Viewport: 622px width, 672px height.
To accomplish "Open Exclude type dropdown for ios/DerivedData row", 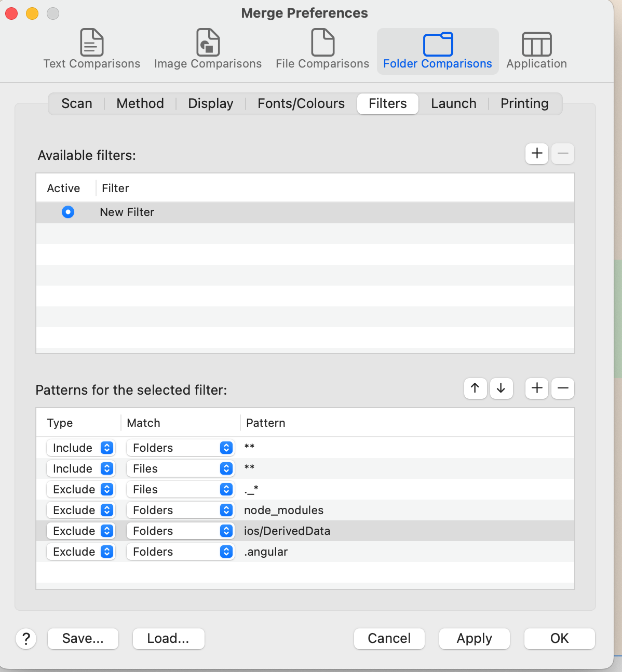I will 80,531.
